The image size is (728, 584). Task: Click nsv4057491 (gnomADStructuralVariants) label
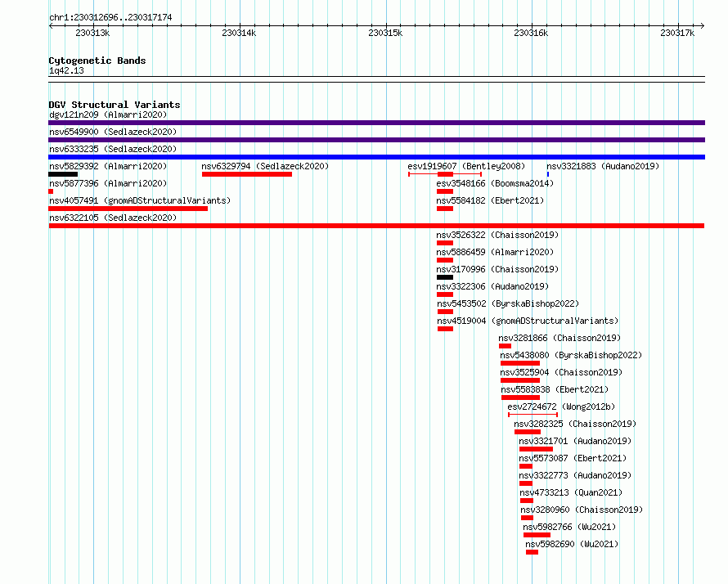140,200
